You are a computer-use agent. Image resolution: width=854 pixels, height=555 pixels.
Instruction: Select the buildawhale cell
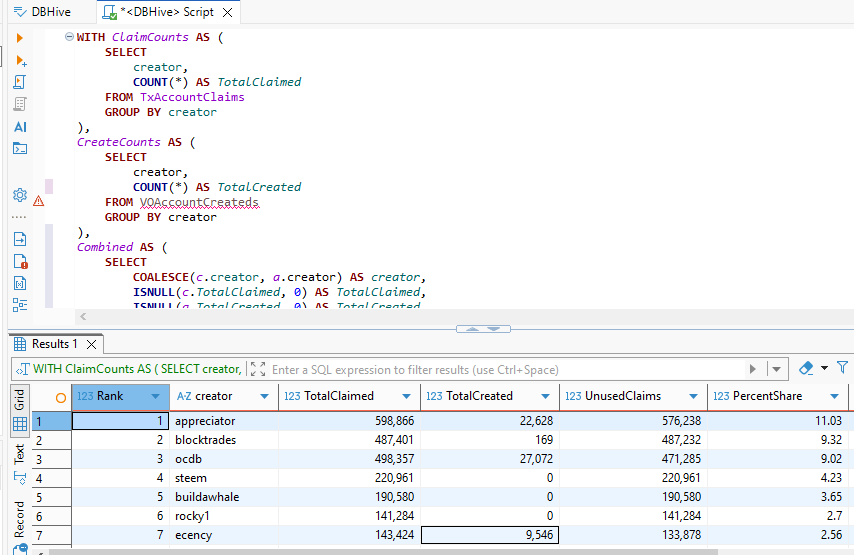[224, 497]
